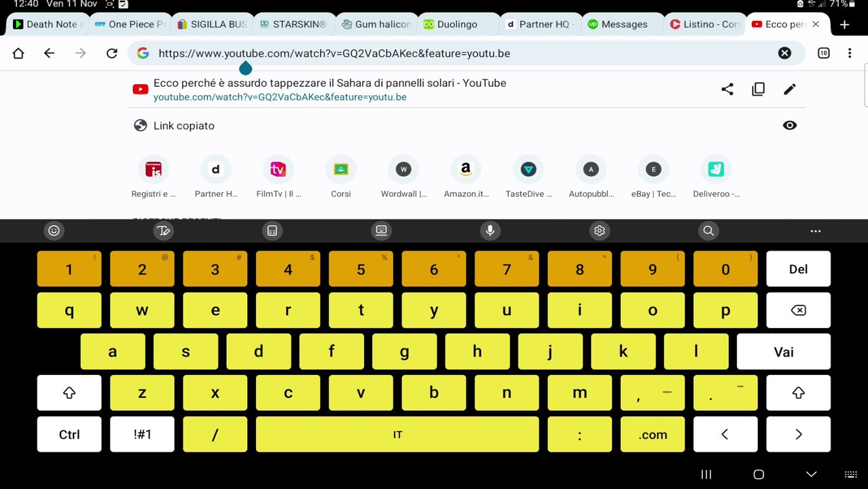The image size is (868, 489).
Task: Open Android recent apps button
Action: point(706,474)
